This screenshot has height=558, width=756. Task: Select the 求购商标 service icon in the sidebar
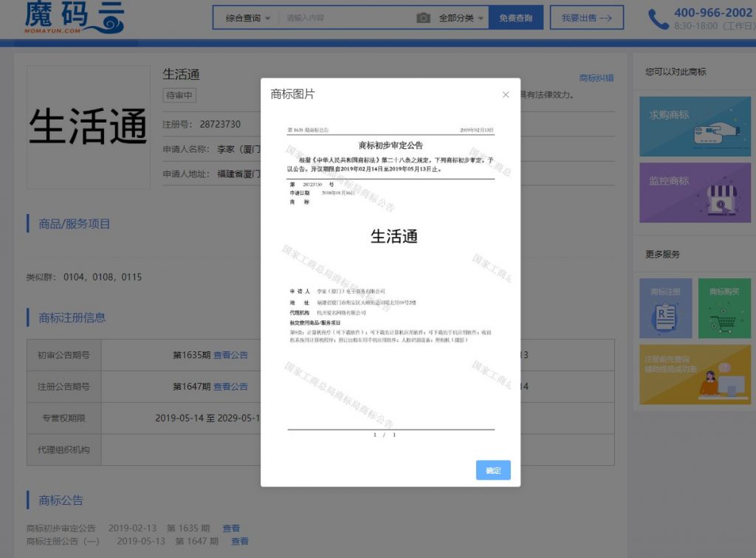(695, 125)
